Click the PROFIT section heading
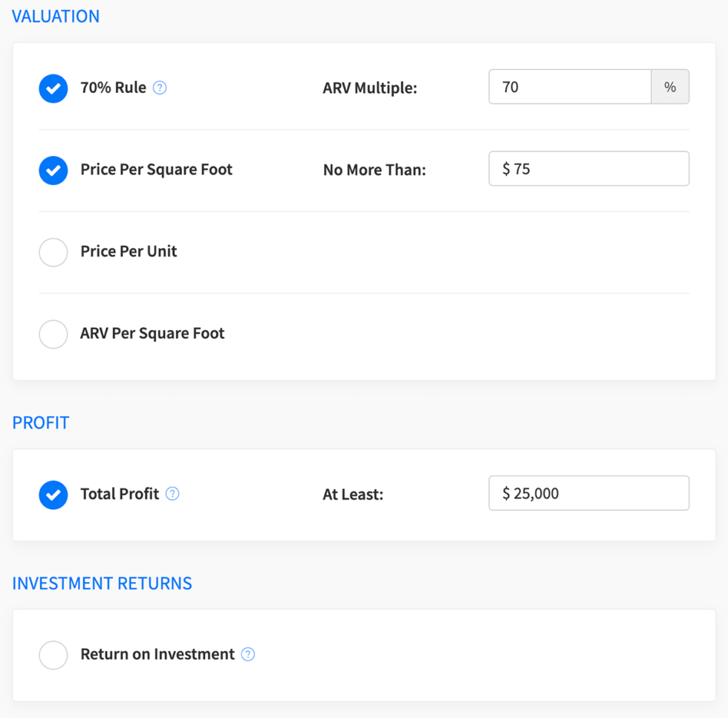728x718 pixels. (41, 423)
